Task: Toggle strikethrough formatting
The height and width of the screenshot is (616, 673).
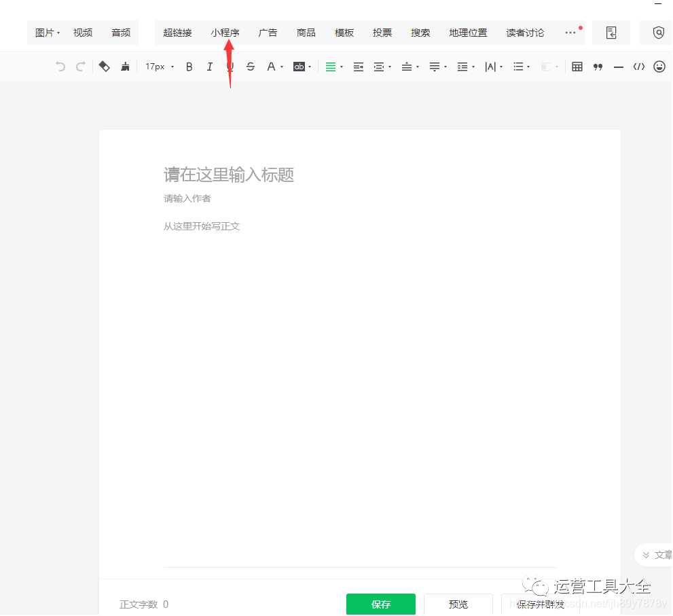Action: coord(251,66)
